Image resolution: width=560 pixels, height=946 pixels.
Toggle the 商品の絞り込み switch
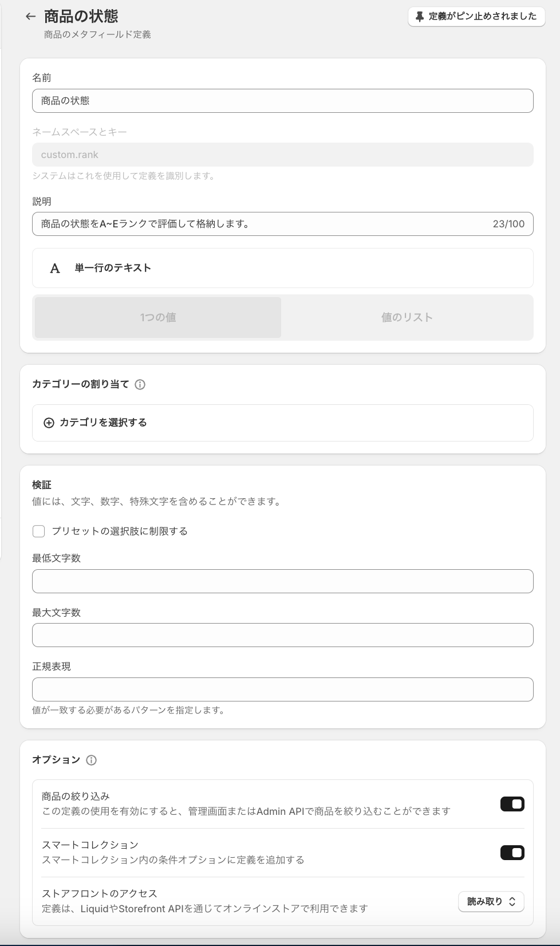tap(512, 804)
